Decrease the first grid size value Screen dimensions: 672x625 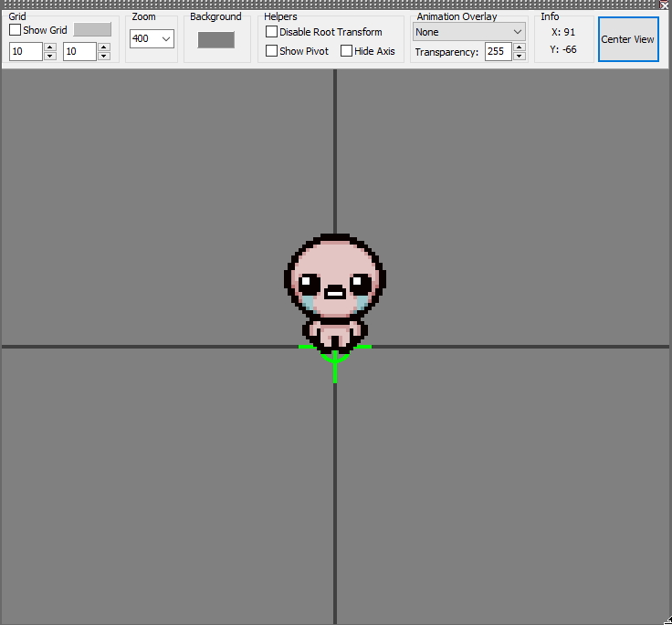(x=50, y=57)
